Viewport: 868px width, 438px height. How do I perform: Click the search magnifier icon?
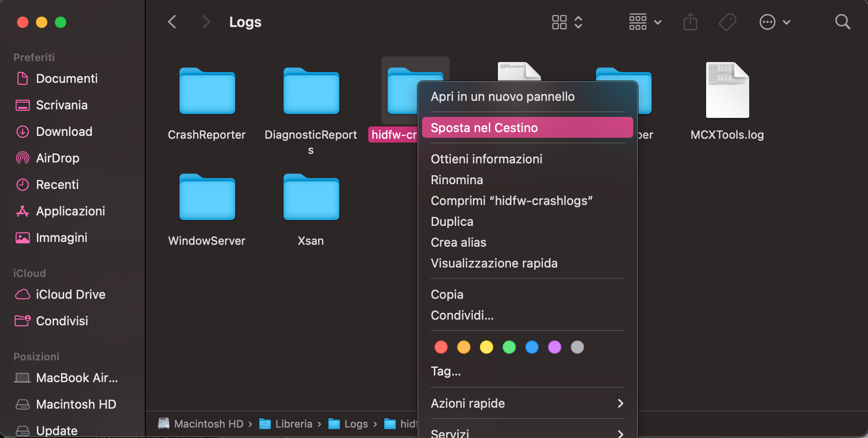click(x=842, y=22)
